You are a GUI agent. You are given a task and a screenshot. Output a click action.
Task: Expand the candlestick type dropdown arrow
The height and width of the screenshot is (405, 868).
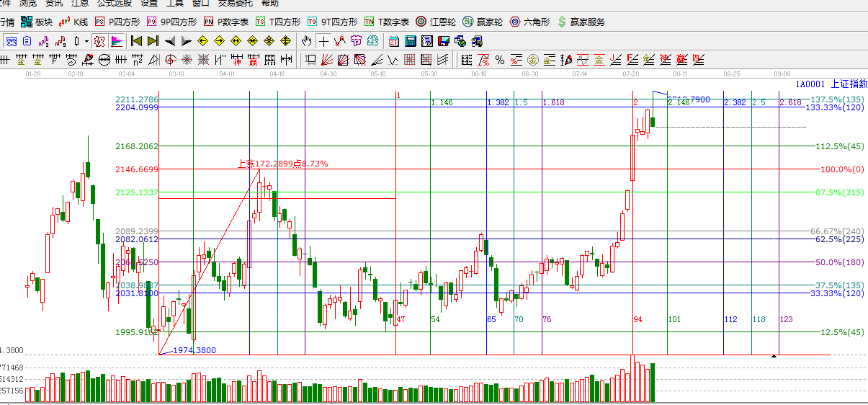[86, 41]
